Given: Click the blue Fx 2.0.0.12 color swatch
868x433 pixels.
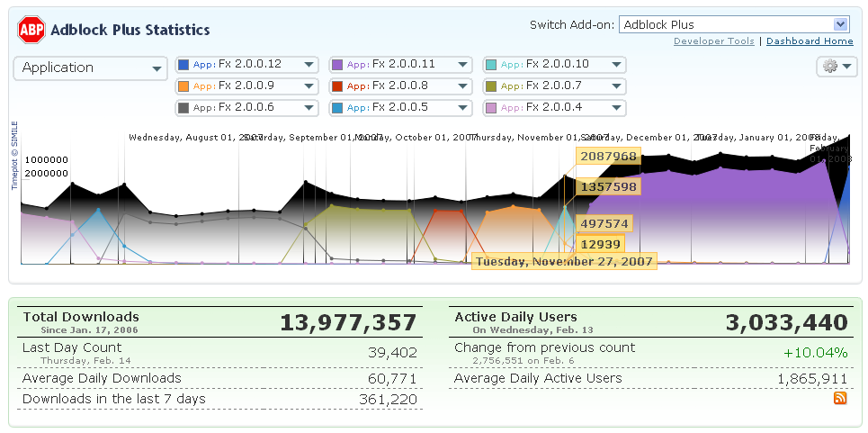Looking at the screenshot, I should point(183,65).
